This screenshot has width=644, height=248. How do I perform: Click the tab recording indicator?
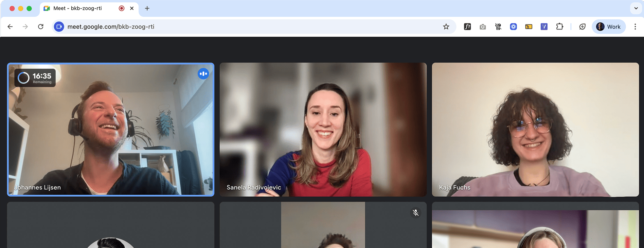[x=122, y=9]
